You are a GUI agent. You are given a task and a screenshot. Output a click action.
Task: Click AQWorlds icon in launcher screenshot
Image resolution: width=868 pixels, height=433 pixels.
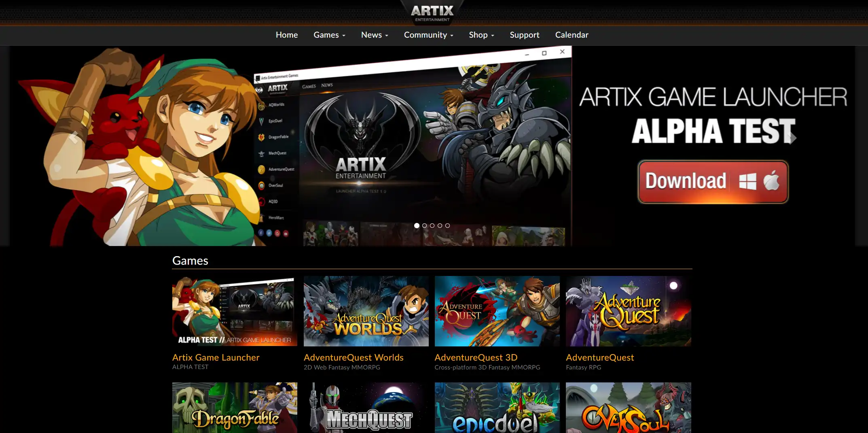point(262,106)
